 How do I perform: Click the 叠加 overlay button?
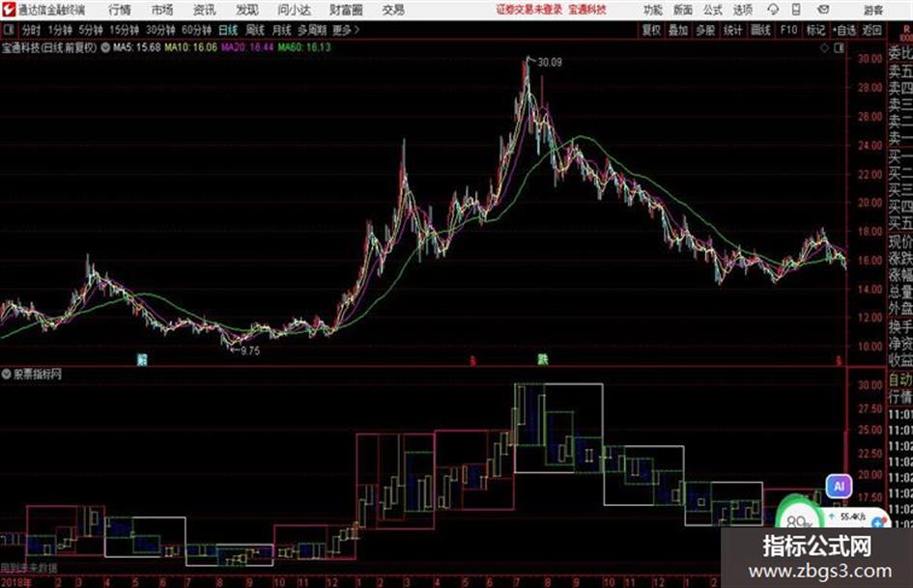pos(678,30)
